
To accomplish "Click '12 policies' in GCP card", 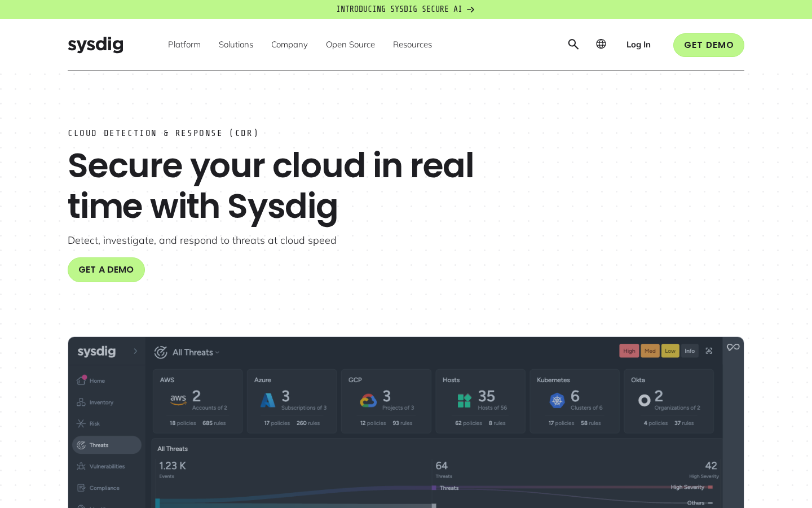I will coord(373,423).
